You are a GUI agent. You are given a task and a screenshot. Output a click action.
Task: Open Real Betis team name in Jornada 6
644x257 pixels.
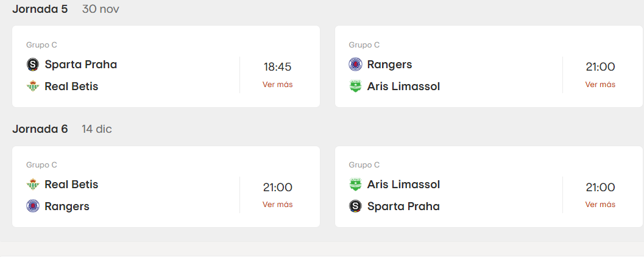click(71, 185)
